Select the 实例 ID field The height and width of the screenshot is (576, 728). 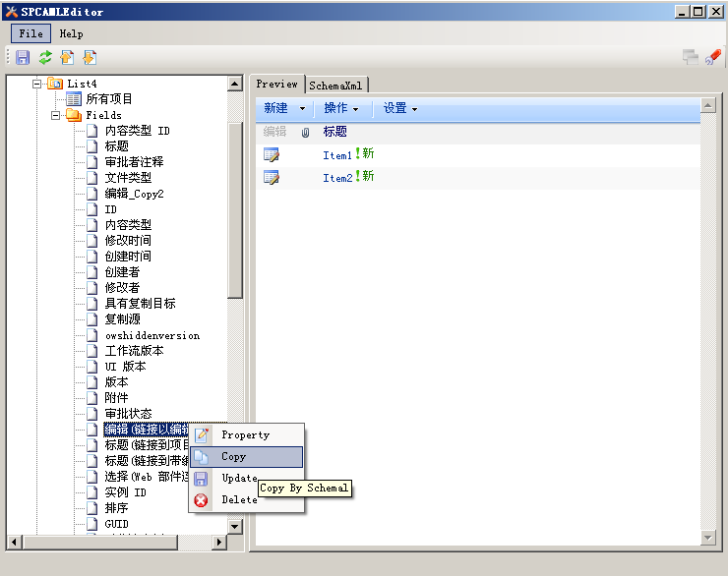(125, 492)
